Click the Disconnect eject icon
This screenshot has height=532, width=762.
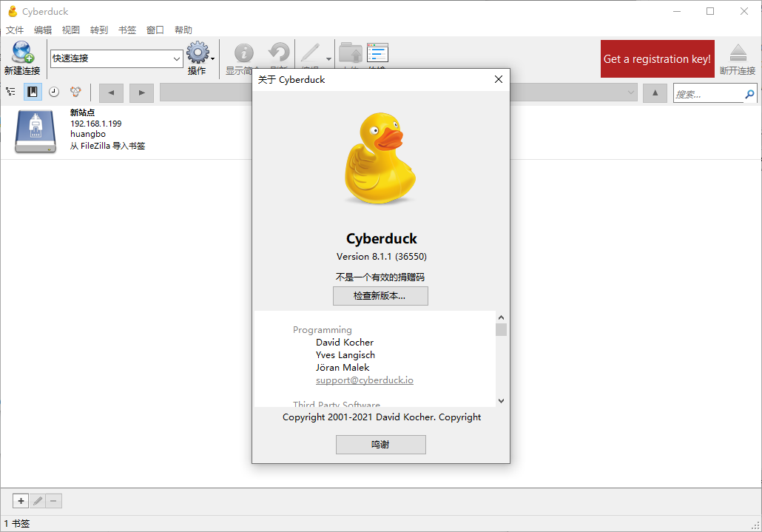738,53
